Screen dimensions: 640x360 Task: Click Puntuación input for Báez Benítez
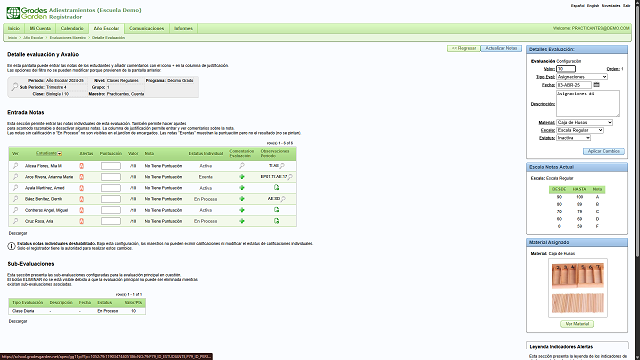point(111,199)
